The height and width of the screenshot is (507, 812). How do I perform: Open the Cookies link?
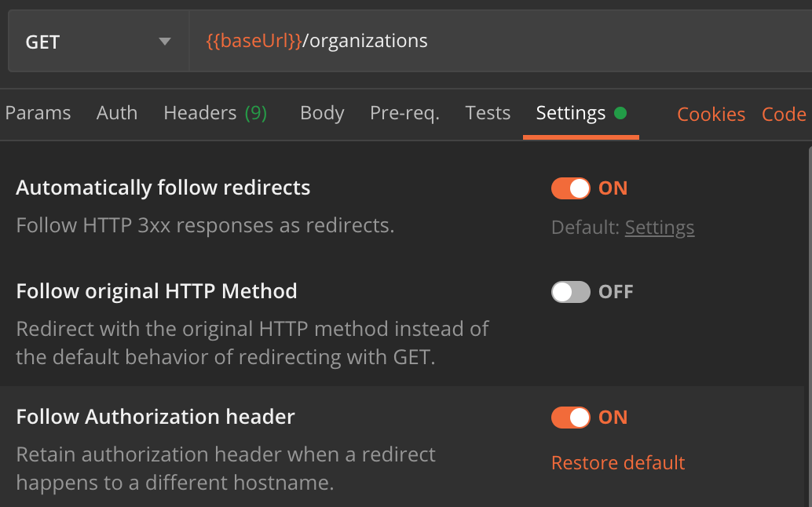pyautogui.click(x=711, y=115)
